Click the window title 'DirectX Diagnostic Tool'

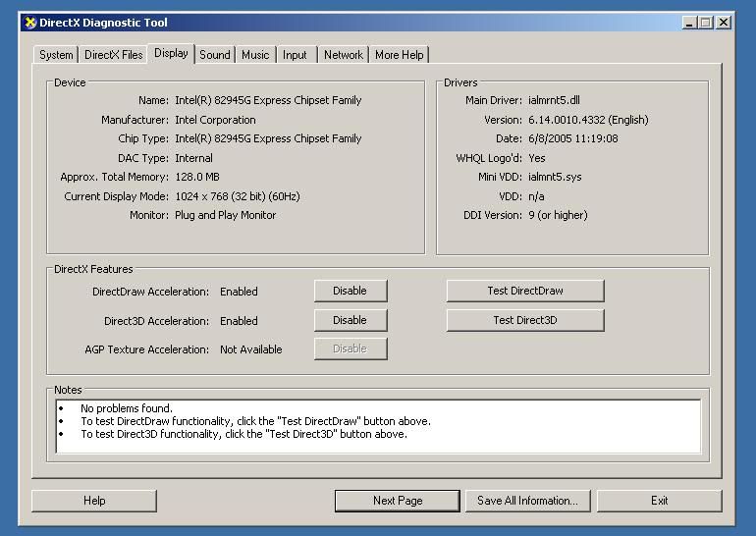pyautogui.click(x=103, y=23)
